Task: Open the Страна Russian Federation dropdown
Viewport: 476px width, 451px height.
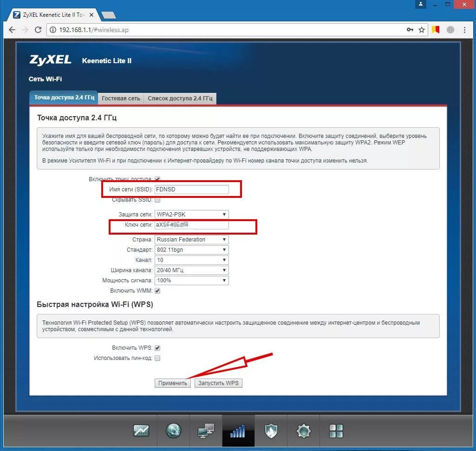Action: (191, 240)
